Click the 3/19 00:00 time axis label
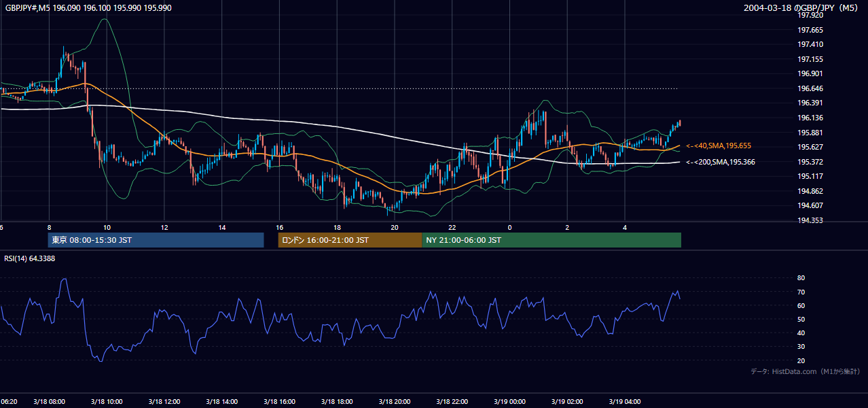The height and width of the screenshot is (408, 868). tap(510, 402)
